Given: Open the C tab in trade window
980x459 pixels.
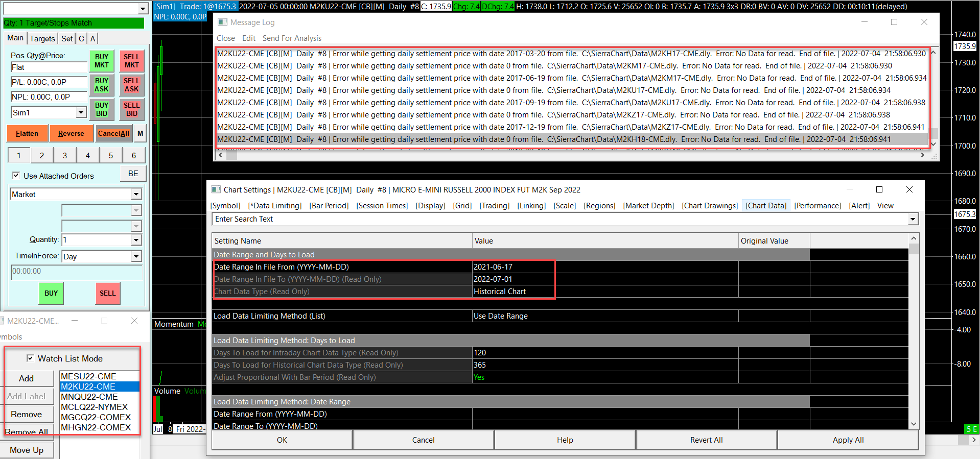Looking at the screenshot, I should (x=81, y=38).
